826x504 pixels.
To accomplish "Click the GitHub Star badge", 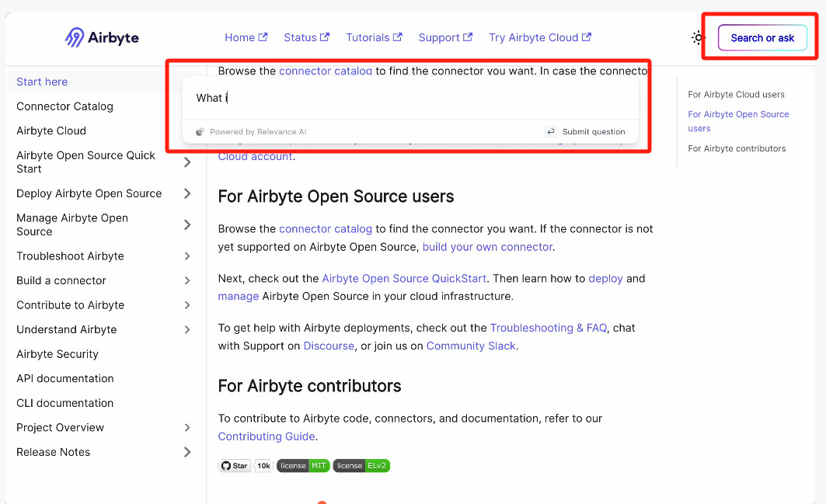I will (x=235, y=466).
